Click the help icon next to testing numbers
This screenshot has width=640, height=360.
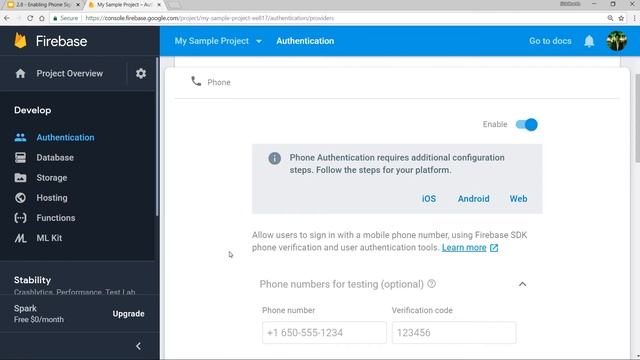point(431,284)
